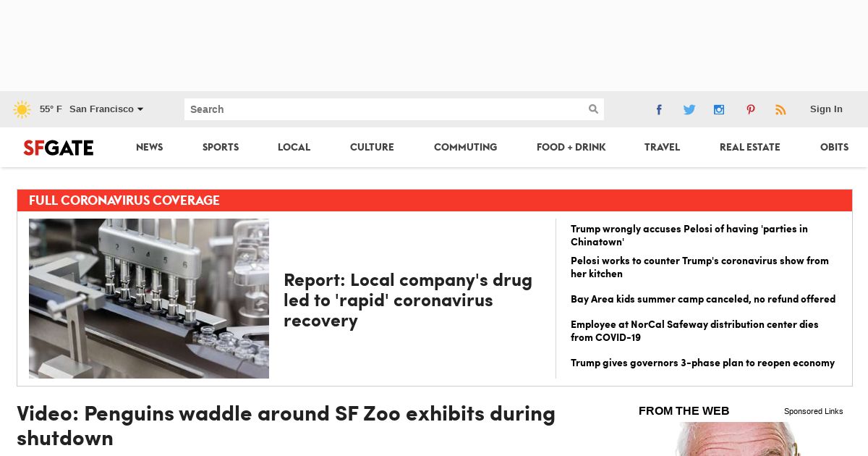868x456 pixels.
Task: Open the News menu
Action: point(150,147)
